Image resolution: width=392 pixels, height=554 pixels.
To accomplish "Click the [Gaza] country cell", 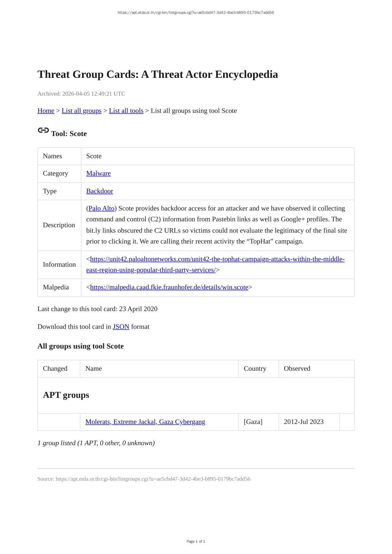I will (x=253, y=422).
